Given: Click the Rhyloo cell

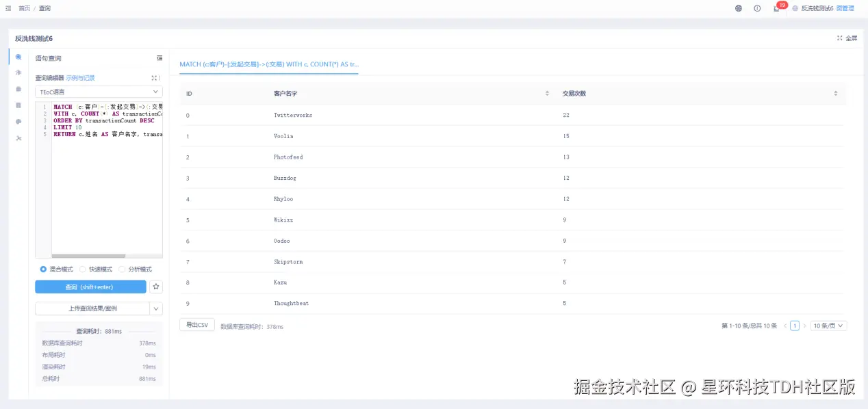Looking at the screenshot, I should (x=283, y=199).
